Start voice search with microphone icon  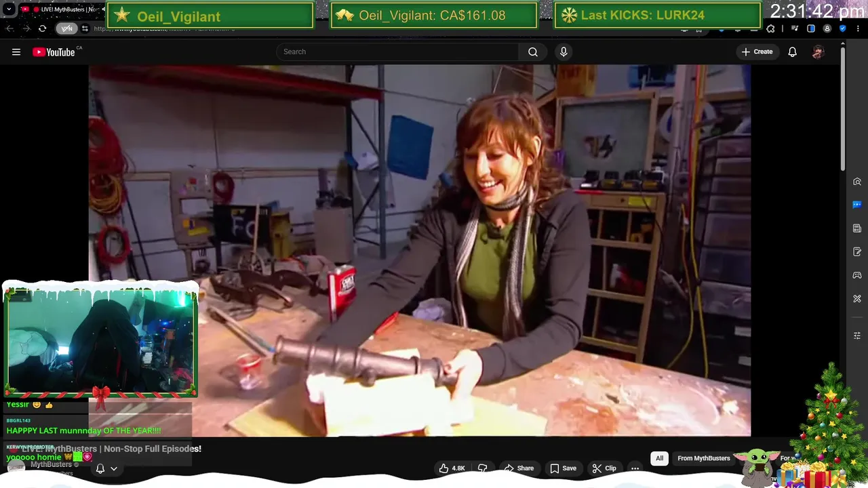(564, 52)
